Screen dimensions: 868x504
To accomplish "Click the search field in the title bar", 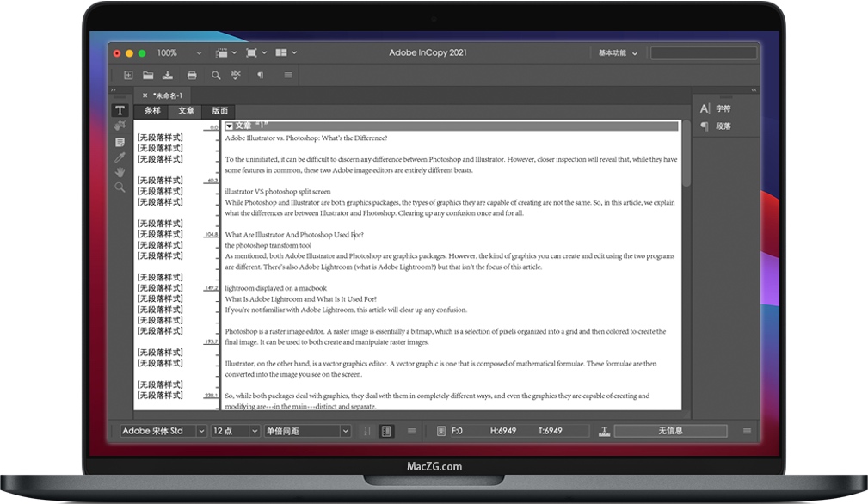I will (704, 53).
